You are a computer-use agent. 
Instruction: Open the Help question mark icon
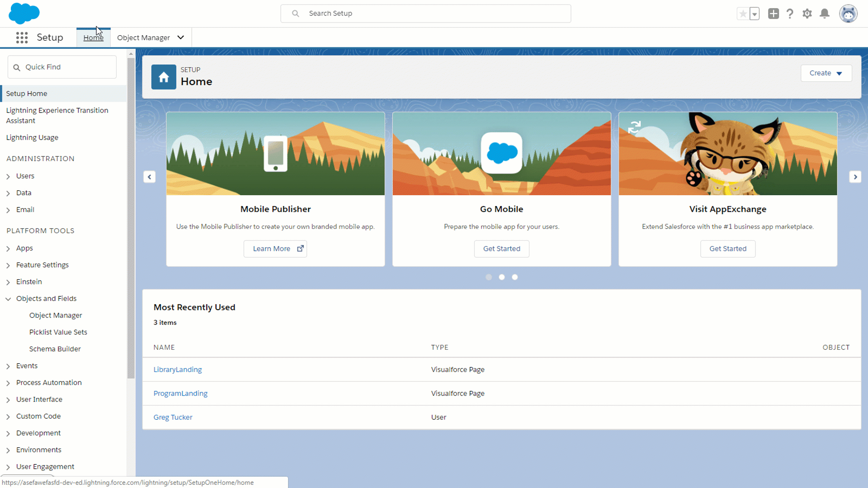790,14
